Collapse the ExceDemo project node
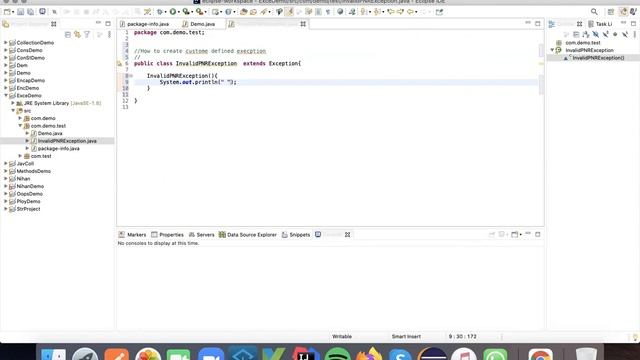The image size is (640, 360). (x=6, y=96)
